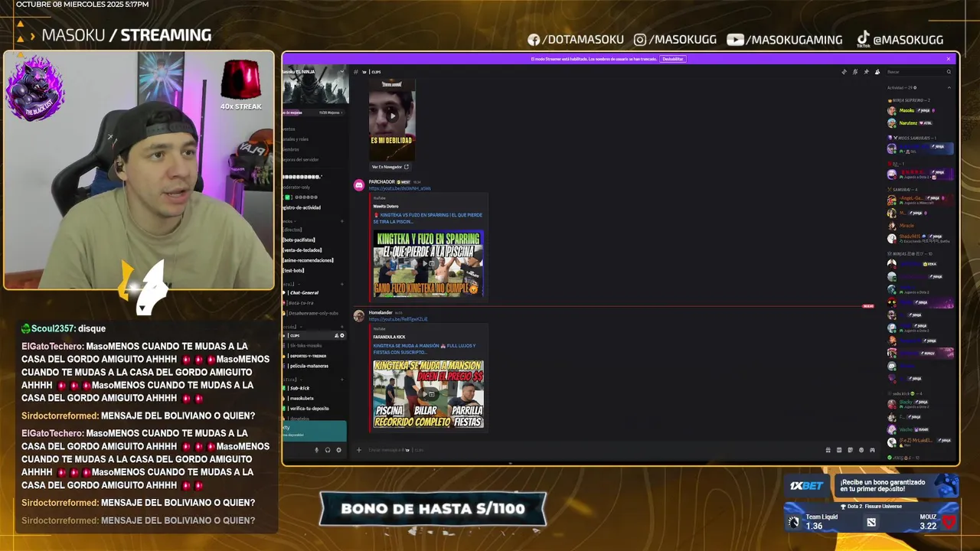Edit CLIPS channel settings gear
The width and height of the screenshot is (980, 551).
[342, 335]
